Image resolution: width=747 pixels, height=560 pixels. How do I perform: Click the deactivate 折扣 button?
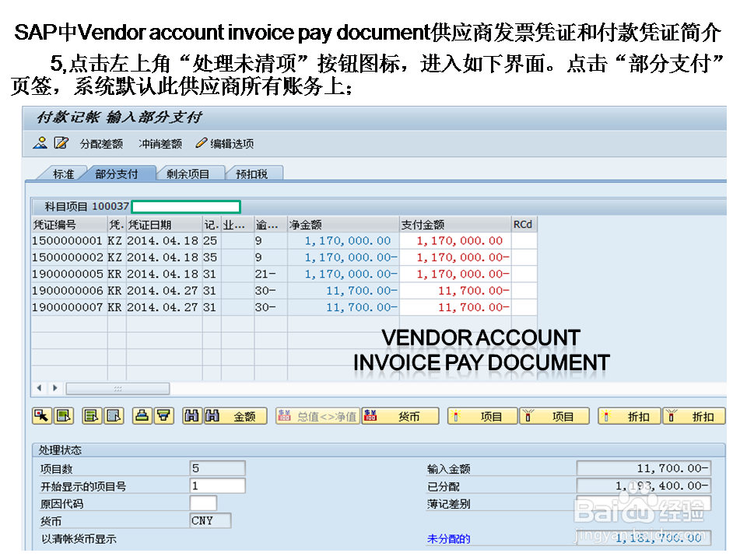694,416
